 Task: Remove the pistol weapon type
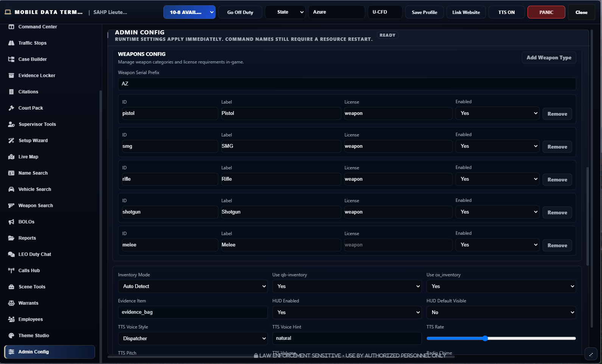[557, 114]
